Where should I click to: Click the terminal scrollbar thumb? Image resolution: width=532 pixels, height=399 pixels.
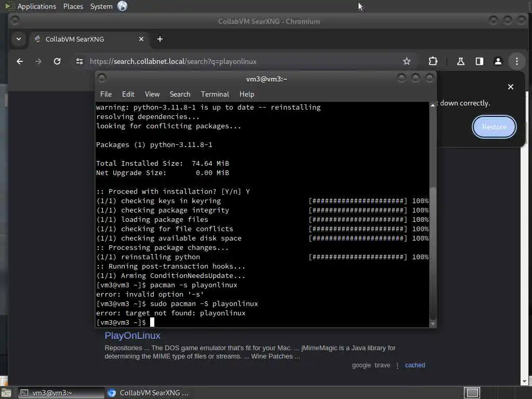[433, 253]
